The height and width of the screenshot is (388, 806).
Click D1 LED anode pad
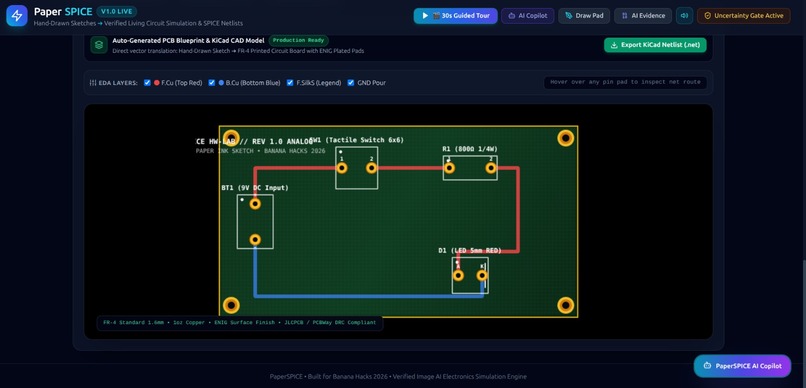(x=458, y=275)
